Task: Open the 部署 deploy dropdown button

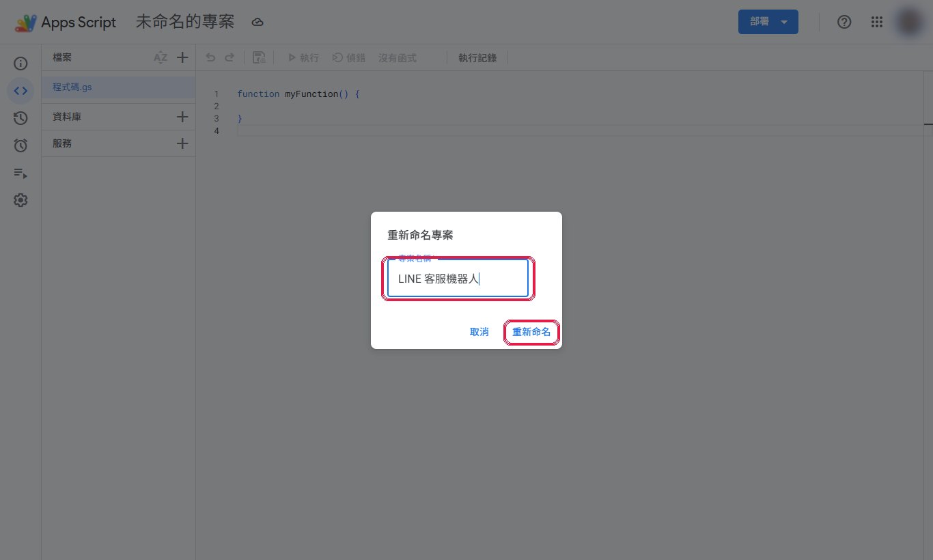Action: point(768,22)
